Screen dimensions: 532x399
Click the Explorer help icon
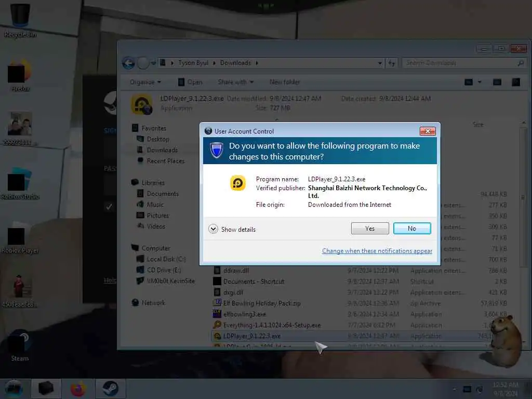[x=516, y=82]
